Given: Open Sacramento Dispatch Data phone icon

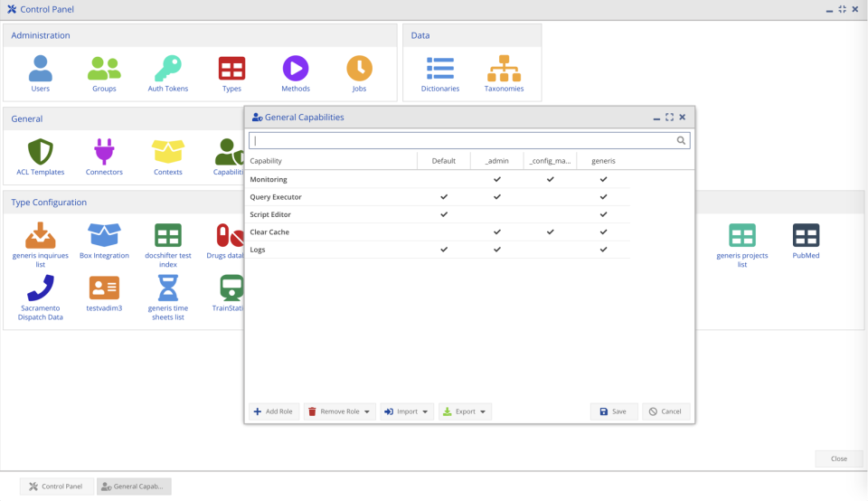Looking at the screenshot, I should (x=41, y=288).
